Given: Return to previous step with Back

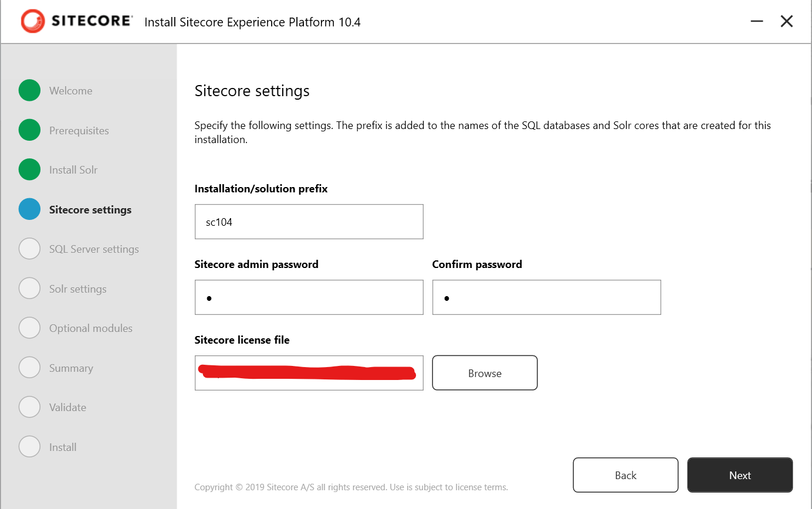Looking at the screenshot, I should point(625,475).
